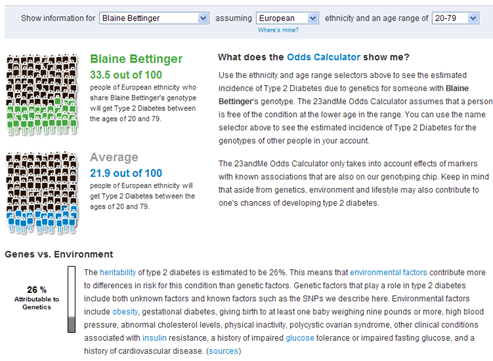Click the "Genes vs. Environment" heading

point(59,254)
